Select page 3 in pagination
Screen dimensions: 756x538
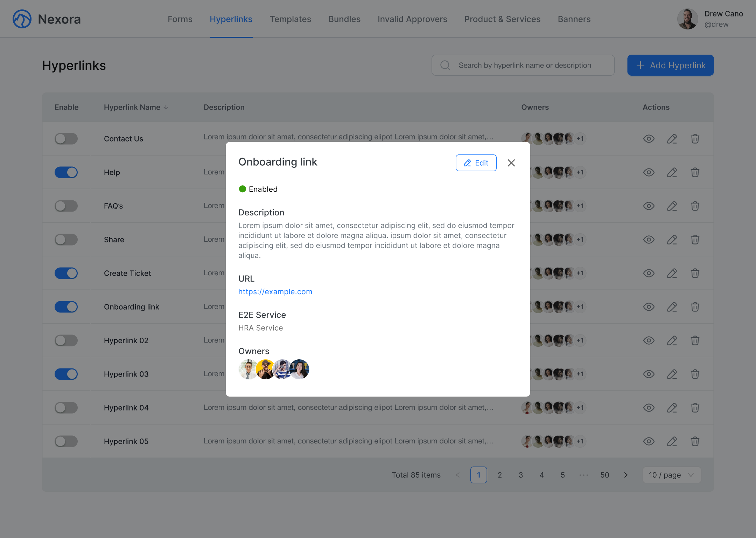(x=520, y=475)
